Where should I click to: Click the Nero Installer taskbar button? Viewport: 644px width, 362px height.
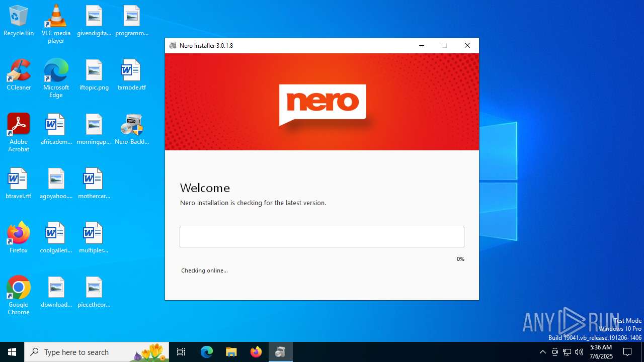[x=280, y=352]
